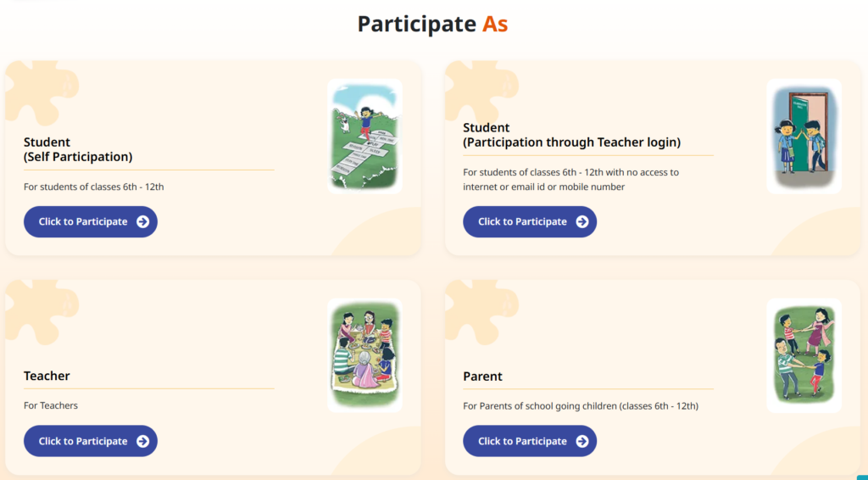This screenshot has height=480, width=868.
Task: Open the group sitting on grass illustration
Action: (364, 356)
